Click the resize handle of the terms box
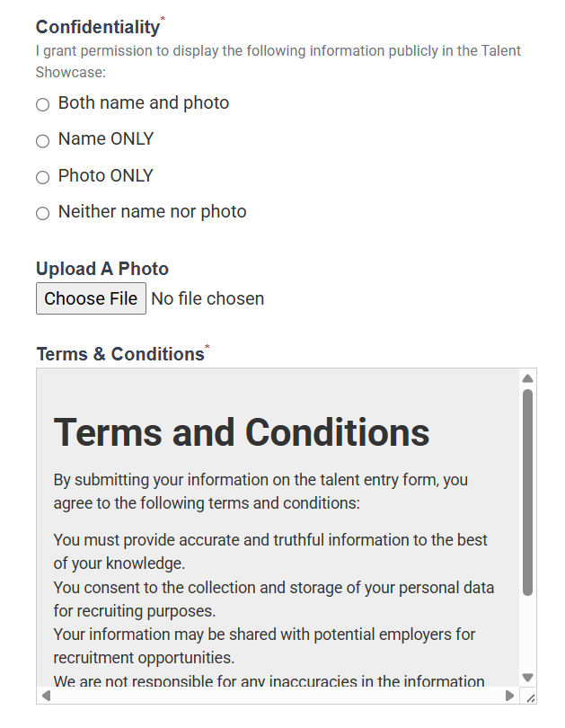The height and width of the screenshot is (728, 565). click(530, 697)
